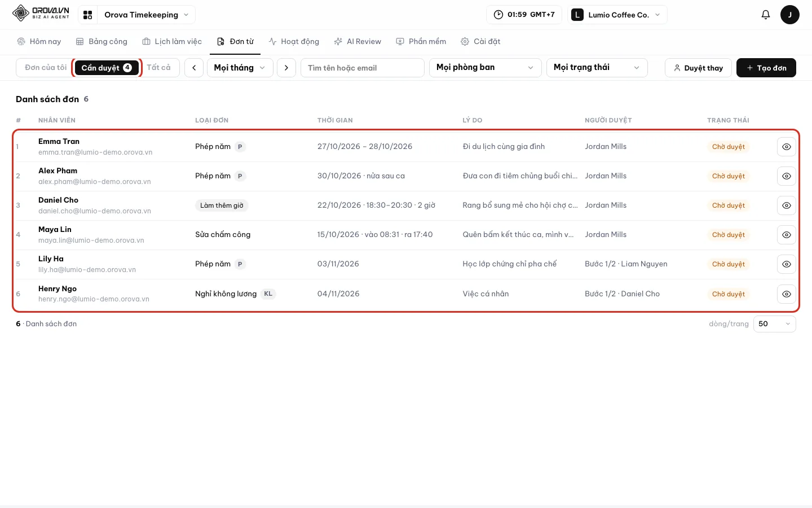Click the Làm thêm giờ badge
Screen dimensions: 812x508
tap(222, 205)
